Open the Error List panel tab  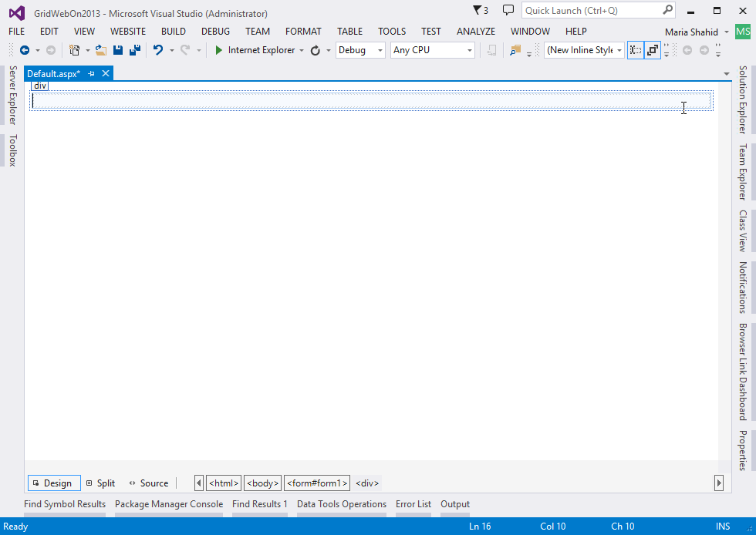[x=413, y=504]
